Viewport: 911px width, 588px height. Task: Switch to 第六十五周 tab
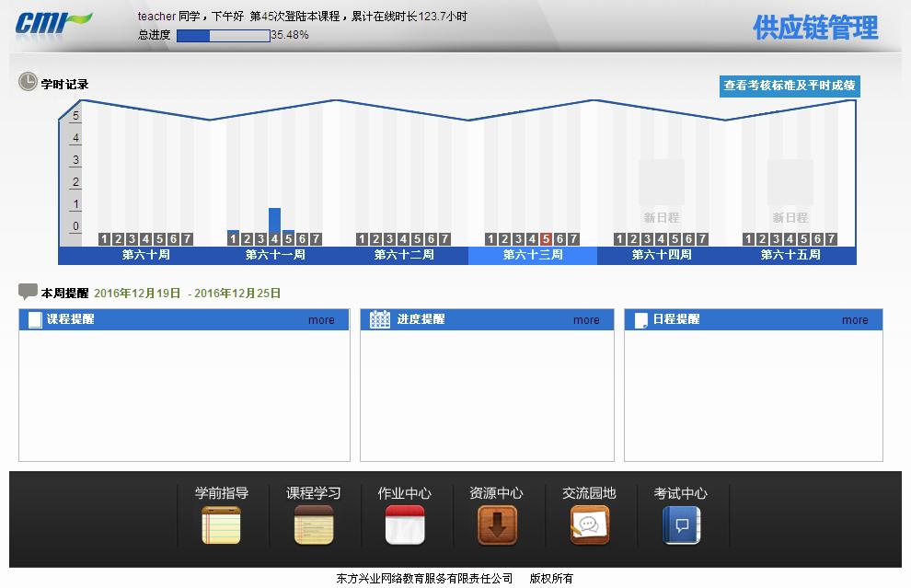790,255
